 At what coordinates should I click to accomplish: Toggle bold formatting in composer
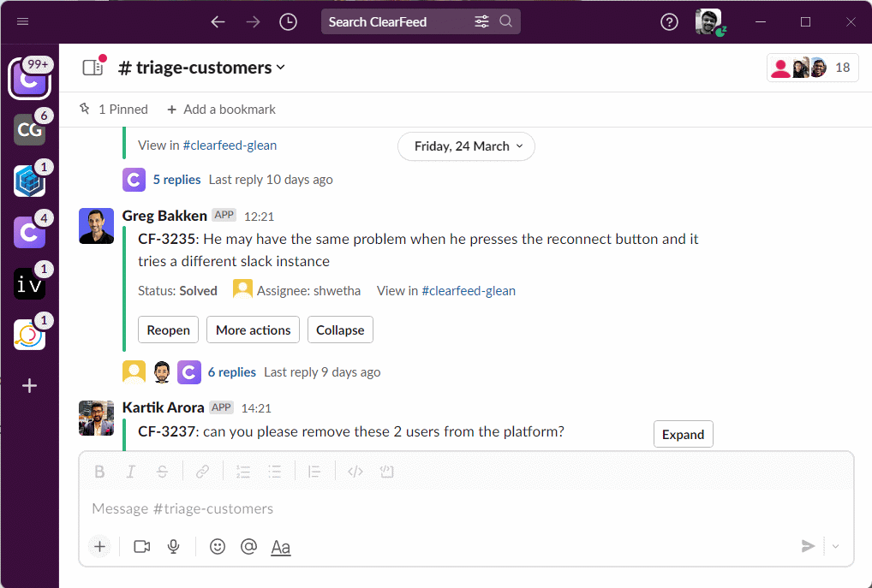click(99, 472)
